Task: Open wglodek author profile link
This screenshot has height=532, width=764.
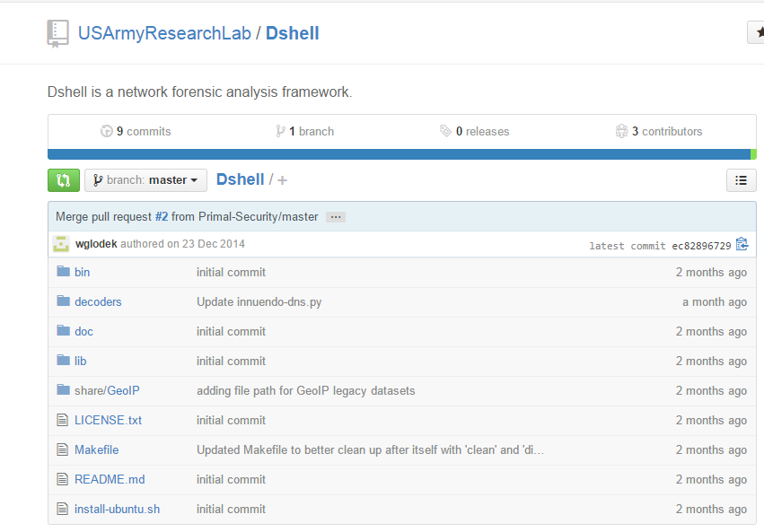Action: click(96, 244)
